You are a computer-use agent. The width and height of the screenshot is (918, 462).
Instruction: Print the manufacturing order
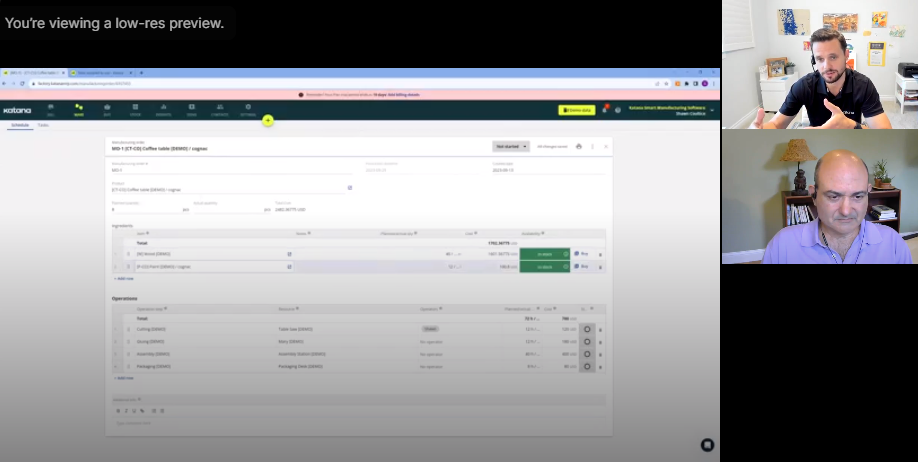tap(578, 146)
